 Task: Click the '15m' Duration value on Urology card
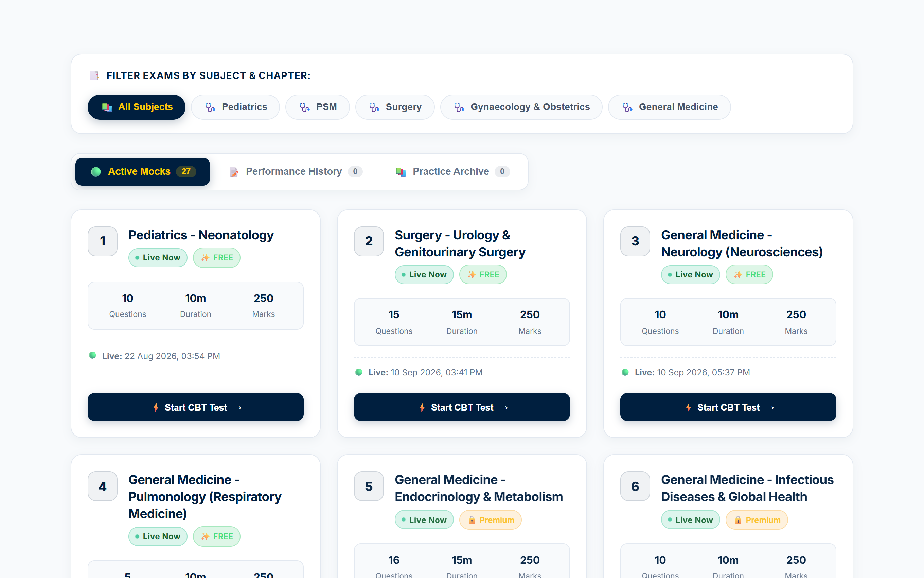462,314
